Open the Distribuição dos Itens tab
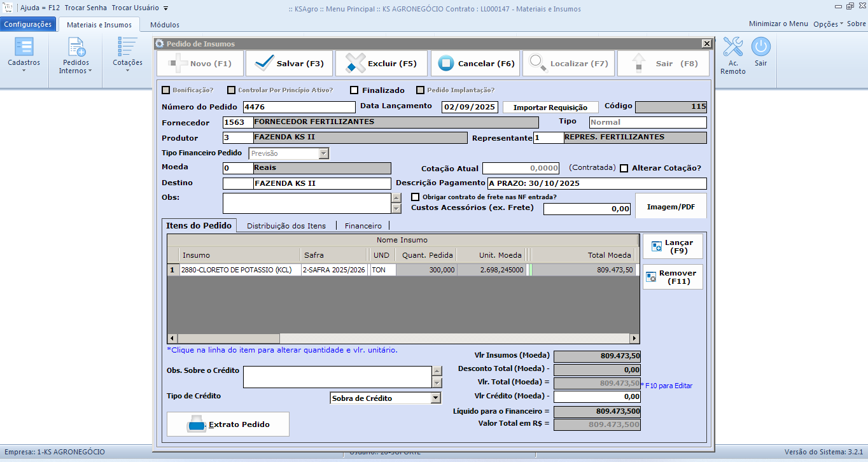The image size is (868, 462). click(286, 226)
